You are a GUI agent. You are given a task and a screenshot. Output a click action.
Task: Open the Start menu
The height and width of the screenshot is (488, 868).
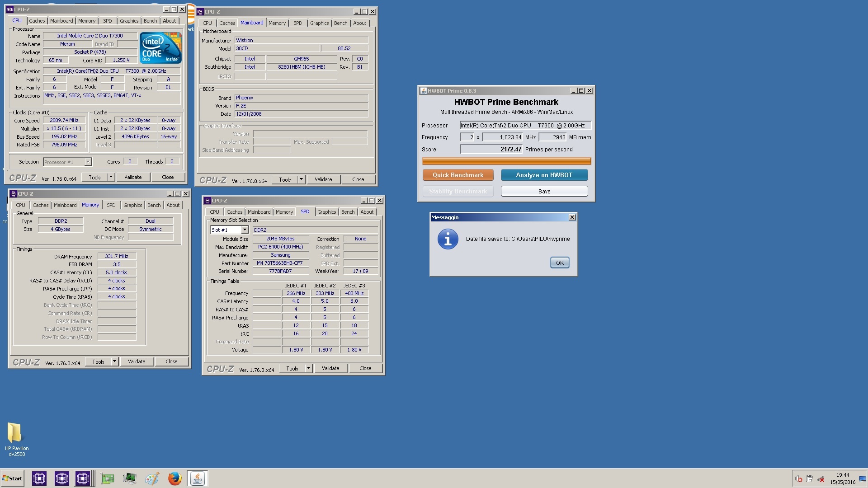pyautogui.click(x=13, y=479)
